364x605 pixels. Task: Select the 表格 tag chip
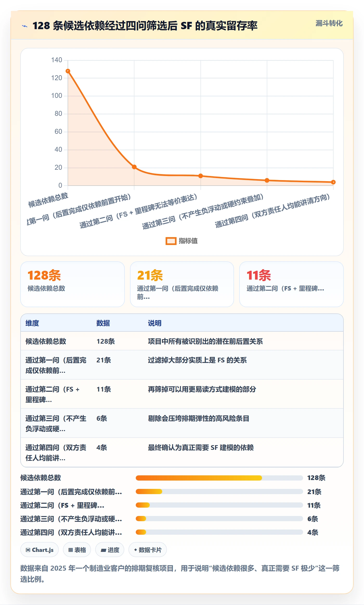pyautogui.click(x=77, y=550)
